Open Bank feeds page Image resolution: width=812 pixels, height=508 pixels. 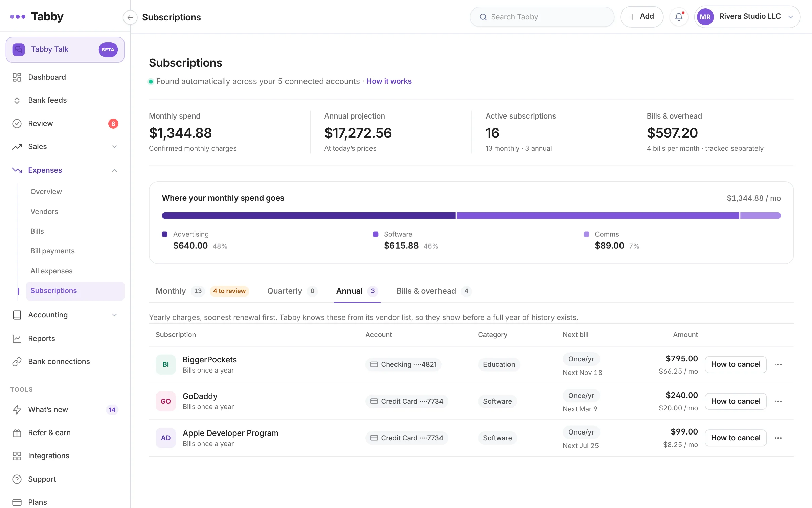coord(65,100)
